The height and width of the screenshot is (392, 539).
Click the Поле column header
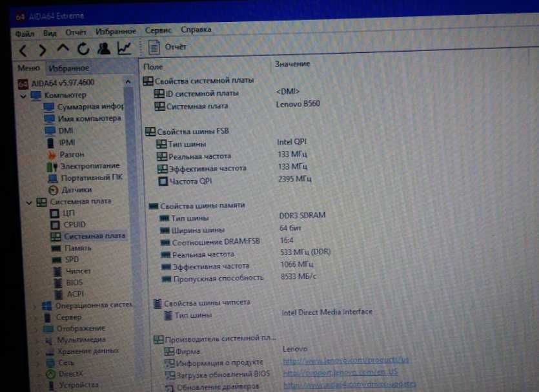[154, 67]
